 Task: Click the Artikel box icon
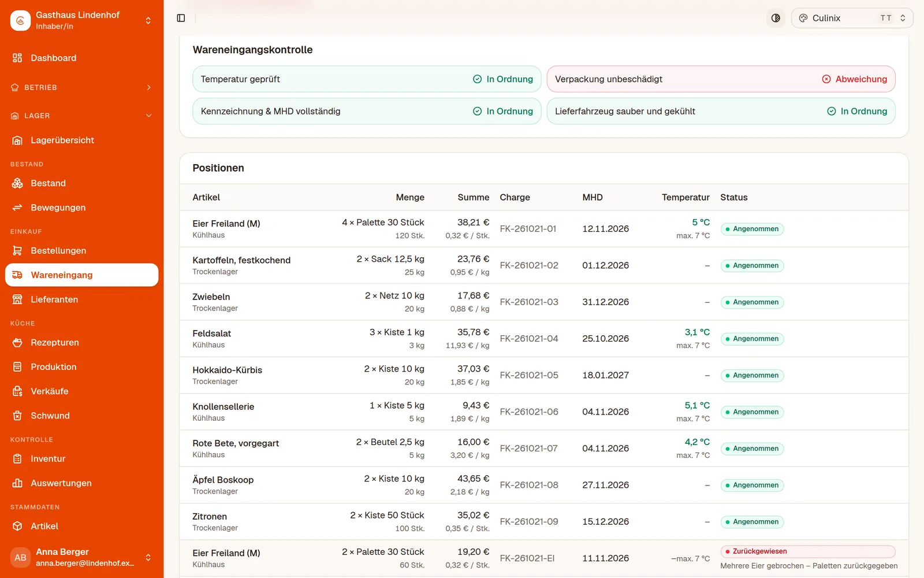click(x=17, y=526)
